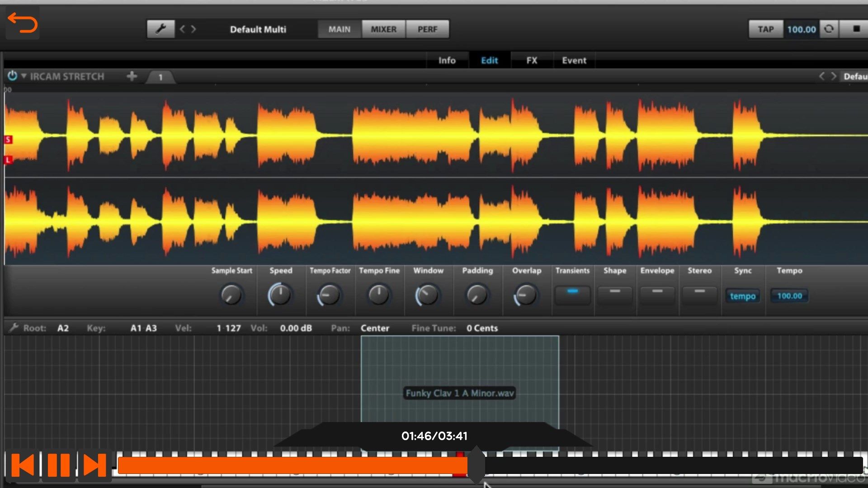Viewport: 868px width, 488px height.
Task: Click the red S start marker
Action: click(8, 140)
